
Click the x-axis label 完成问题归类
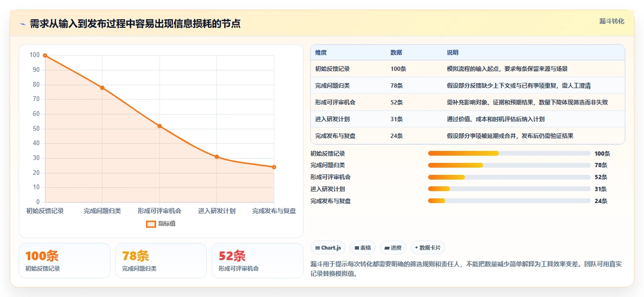click(102, 211)
